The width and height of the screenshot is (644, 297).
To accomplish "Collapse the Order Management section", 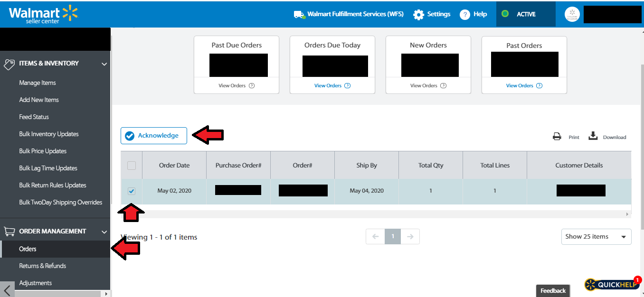I will click(104, 232).
